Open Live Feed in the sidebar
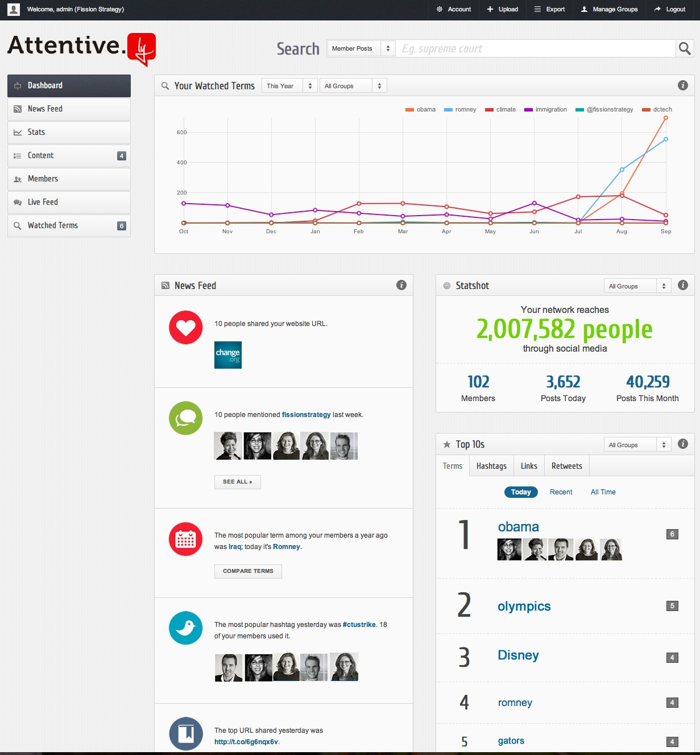This screenshot has height=755, width=700. [69, 202]
